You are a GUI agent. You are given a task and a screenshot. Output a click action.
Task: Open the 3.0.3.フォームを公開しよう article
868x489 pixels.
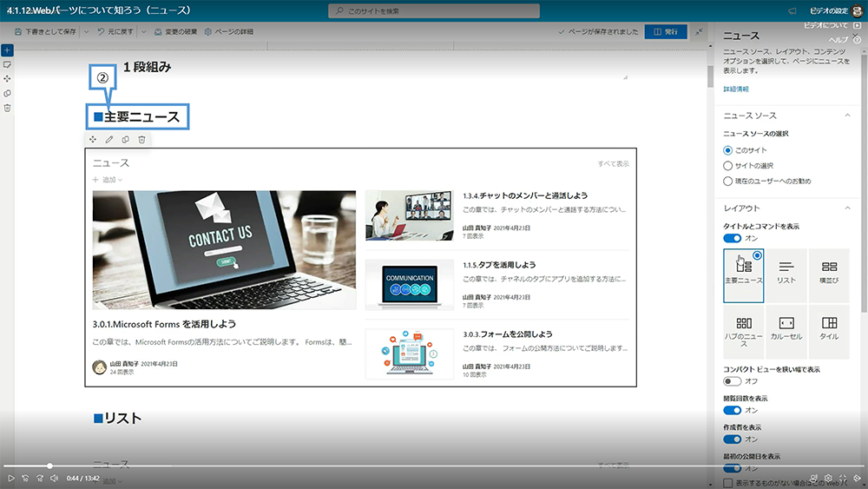508,334
